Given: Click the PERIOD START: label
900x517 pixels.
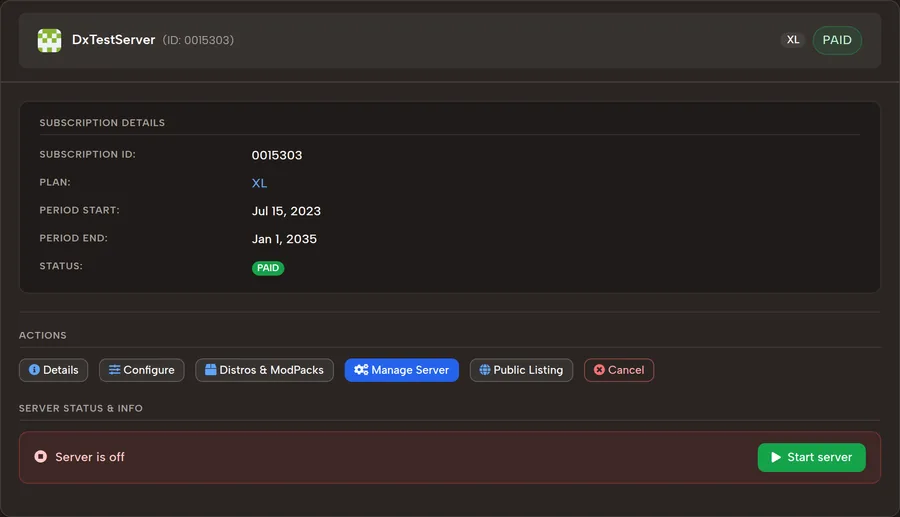Looking at the screenshot, I should [x=79, y=210].
